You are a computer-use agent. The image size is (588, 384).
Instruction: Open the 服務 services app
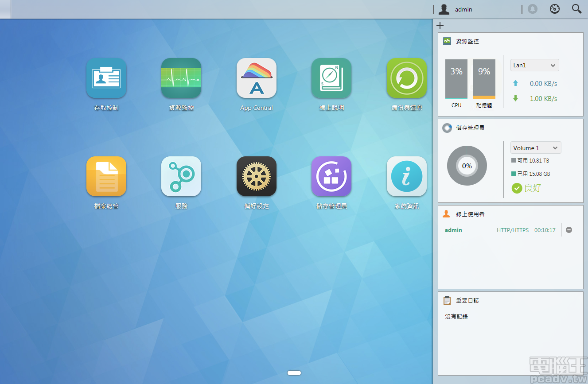coord(181,176)
